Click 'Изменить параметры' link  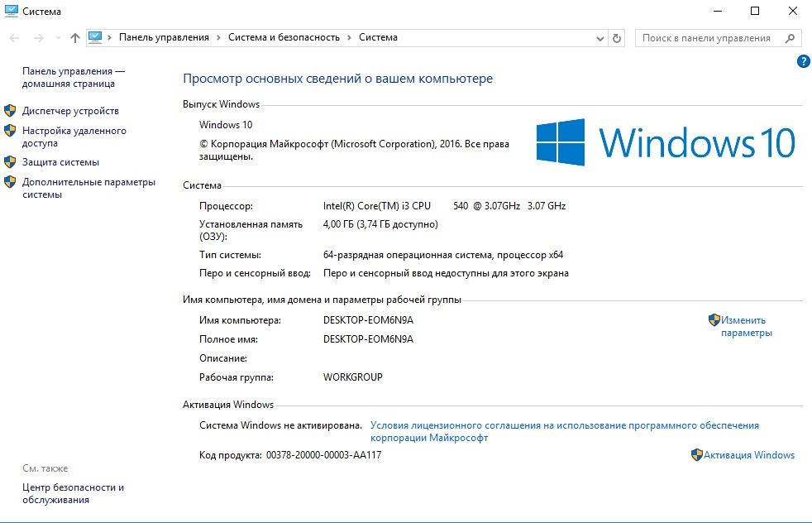tap(746, 326)
